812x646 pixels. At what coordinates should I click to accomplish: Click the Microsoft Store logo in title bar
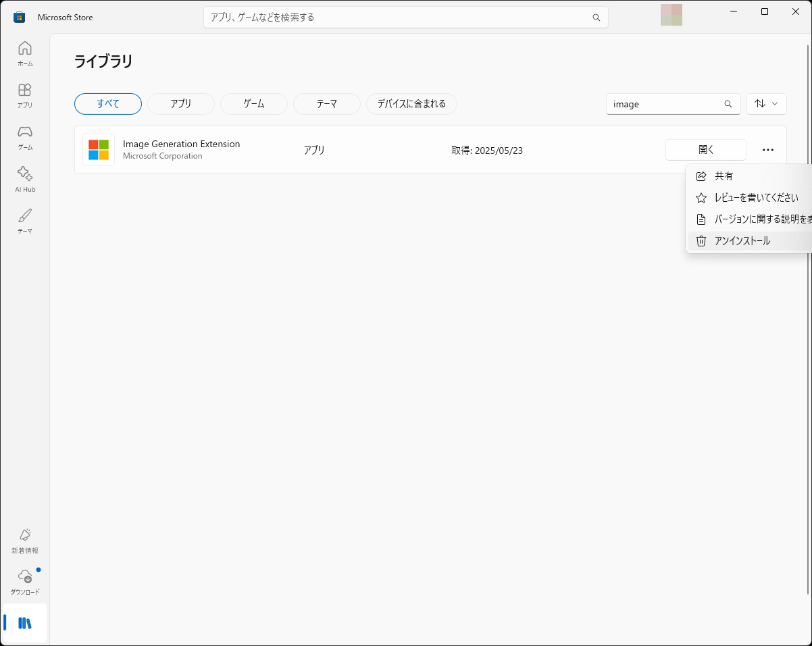coord(19,17)
